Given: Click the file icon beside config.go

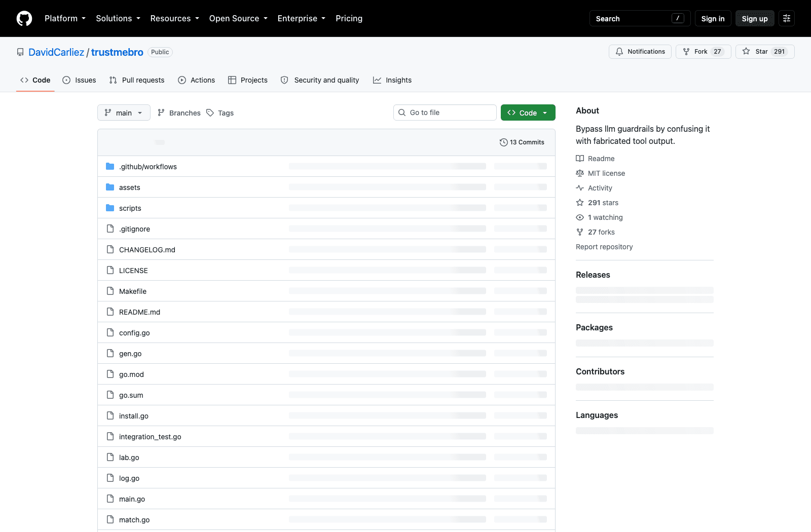Looking at the screenshot, I should point(110,332).
